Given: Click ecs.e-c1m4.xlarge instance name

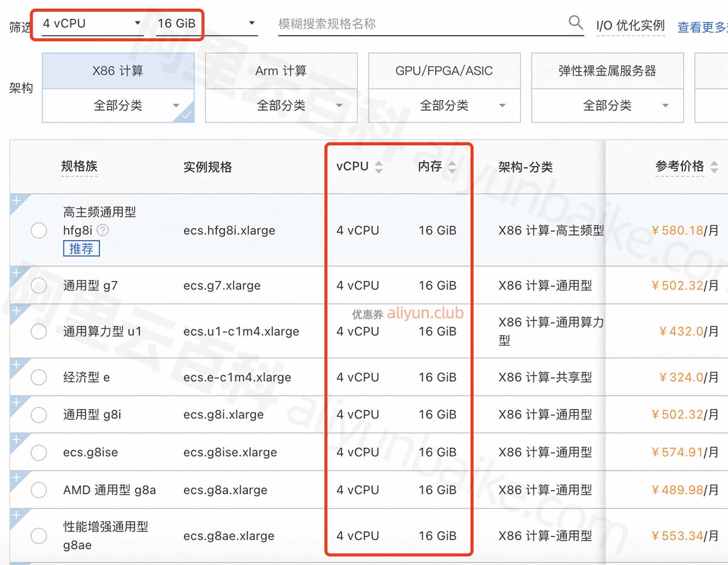Looking at the screenshot, I should [237, 377].
